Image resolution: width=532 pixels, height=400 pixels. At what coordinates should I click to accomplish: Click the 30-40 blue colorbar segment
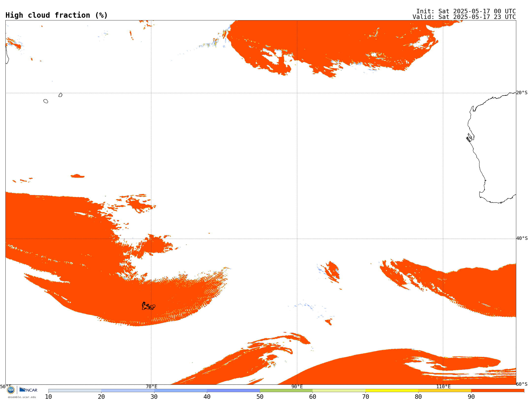[181, 391]
